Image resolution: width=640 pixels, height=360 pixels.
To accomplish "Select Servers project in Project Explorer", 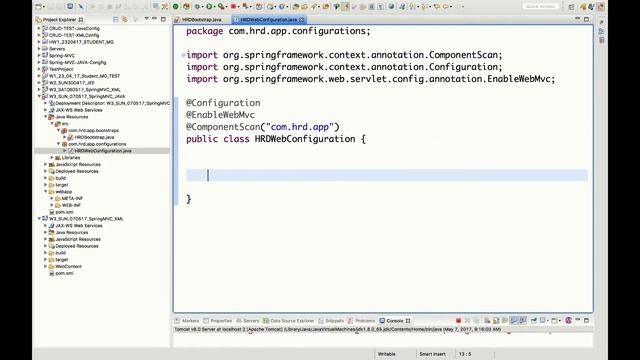I will tap(57, 49).
